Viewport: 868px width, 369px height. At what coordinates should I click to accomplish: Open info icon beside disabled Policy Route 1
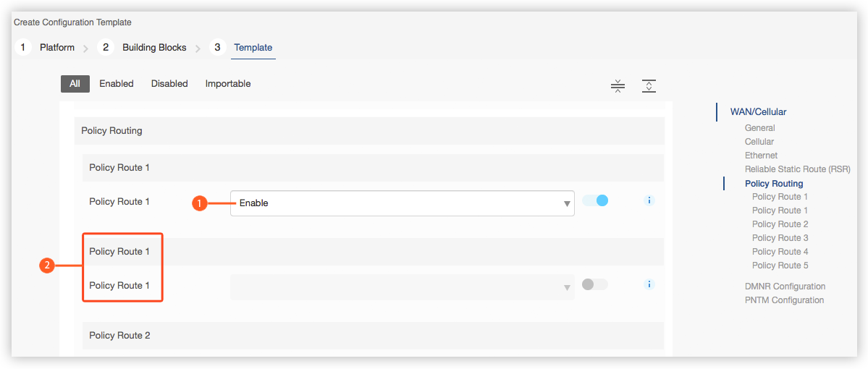(649, 284)
